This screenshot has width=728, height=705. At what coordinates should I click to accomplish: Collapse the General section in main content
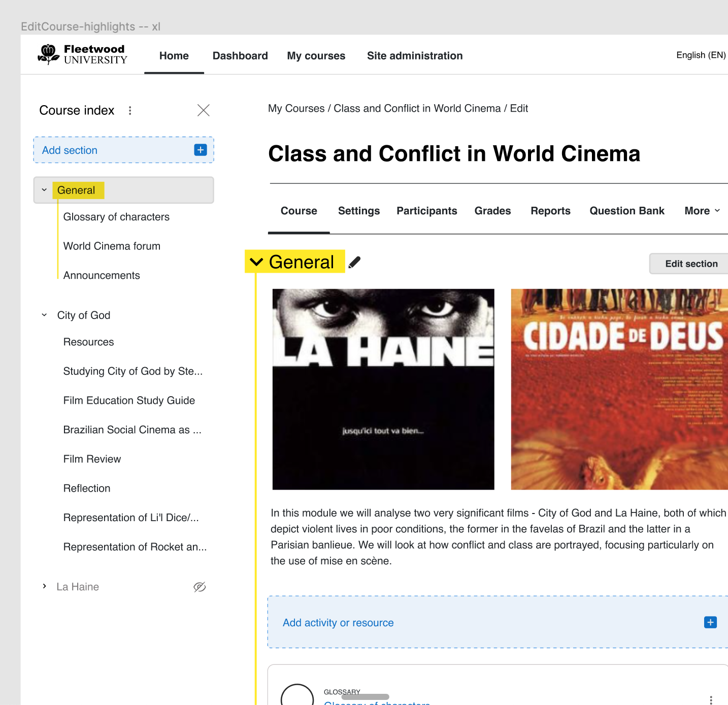click(x=257, y=262)
